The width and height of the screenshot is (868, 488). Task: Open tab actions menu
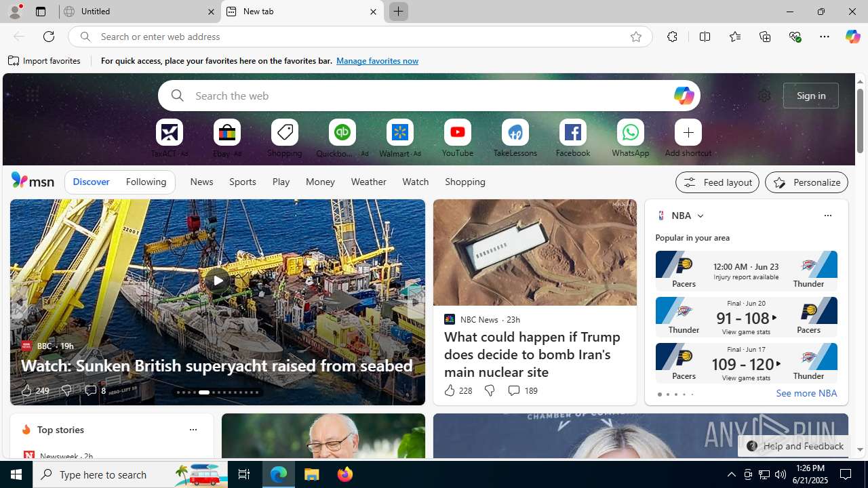[41, 12]
